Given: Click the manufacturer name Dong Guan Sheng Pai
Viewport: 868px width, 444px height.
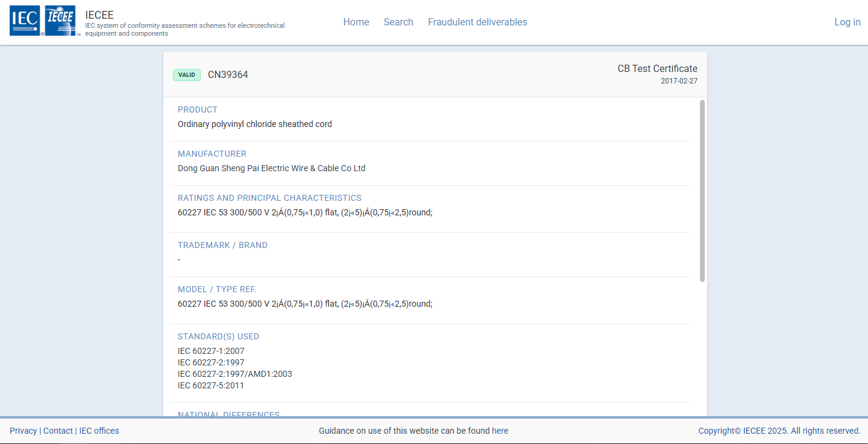Looking at the screenshot, I should [x=271, y=169].
